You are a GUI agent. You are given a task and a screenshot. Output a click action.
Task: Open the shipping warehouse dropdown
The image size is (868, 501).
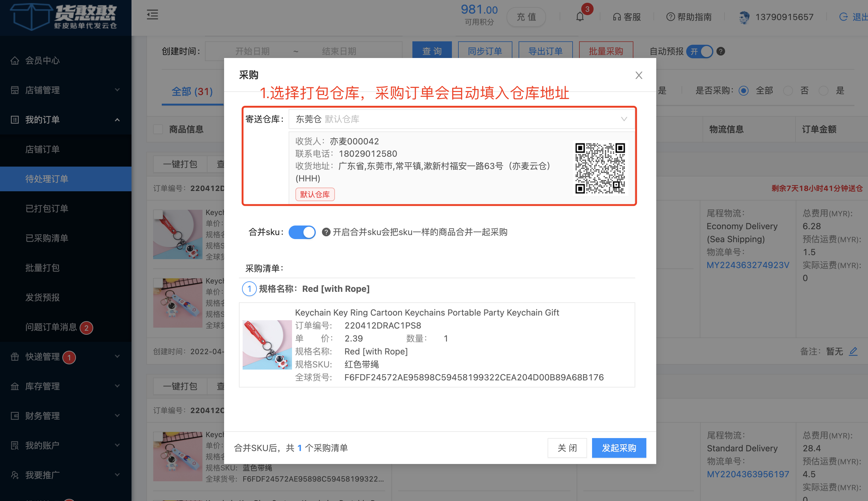tap(461, 119)
